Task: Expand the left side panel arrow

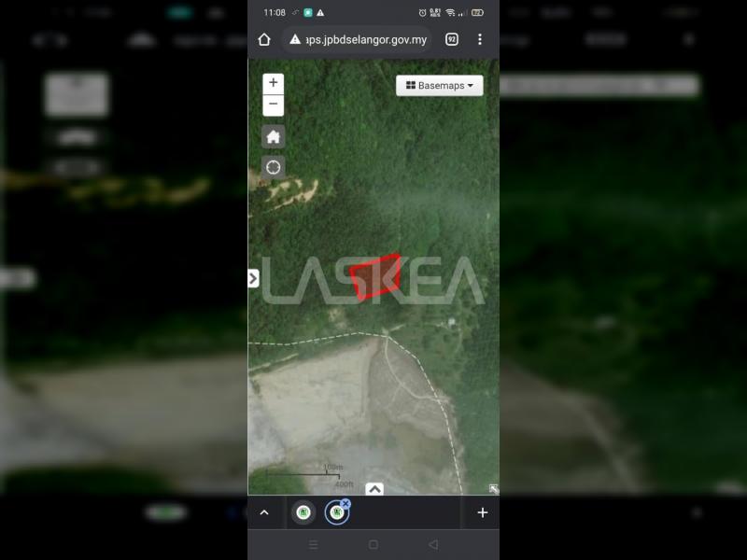Action: tap(253, 278)
